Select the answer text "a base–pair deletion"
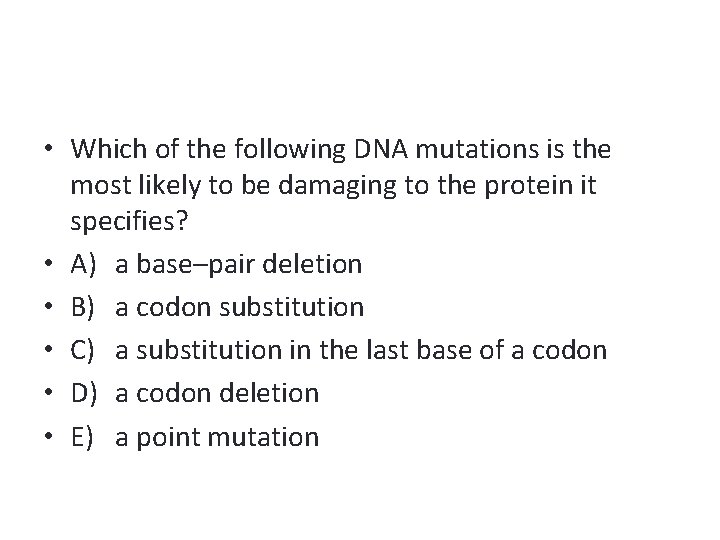The height and width of the screenshot is (540, 720). tap(238, 264)
